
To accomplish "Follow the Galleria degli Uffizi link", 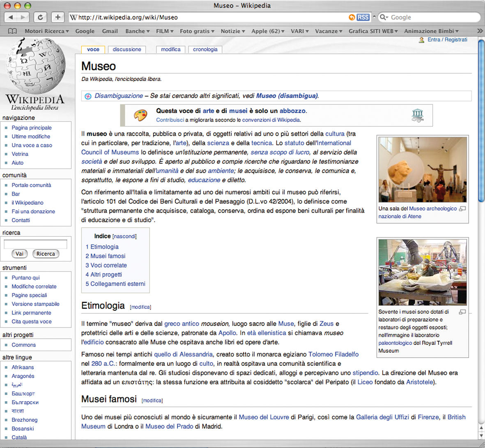I will pyautogui.click(x=383, y=417).
